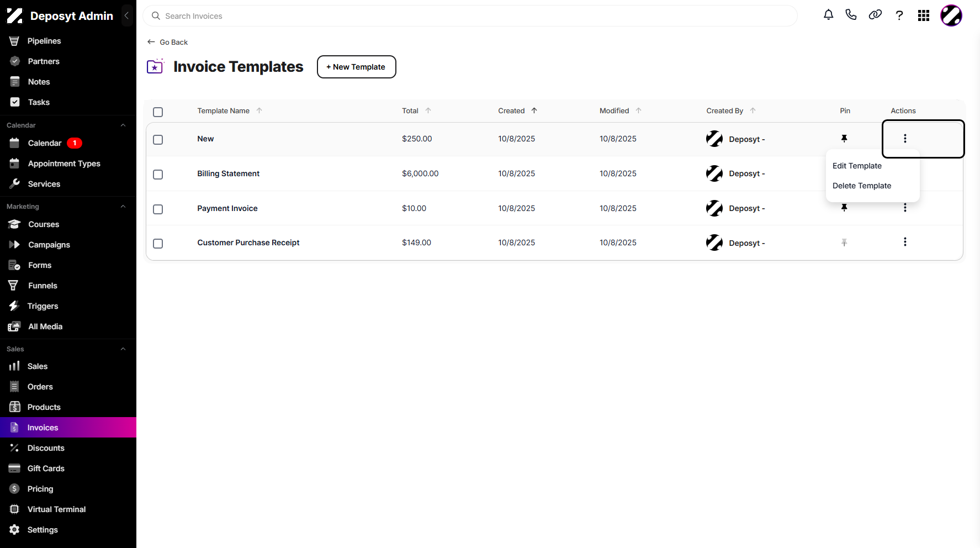The width and height of the screenshot is (980, 548).
Task: Open the Billing Statement template name
Action: (x=228, y=173)
